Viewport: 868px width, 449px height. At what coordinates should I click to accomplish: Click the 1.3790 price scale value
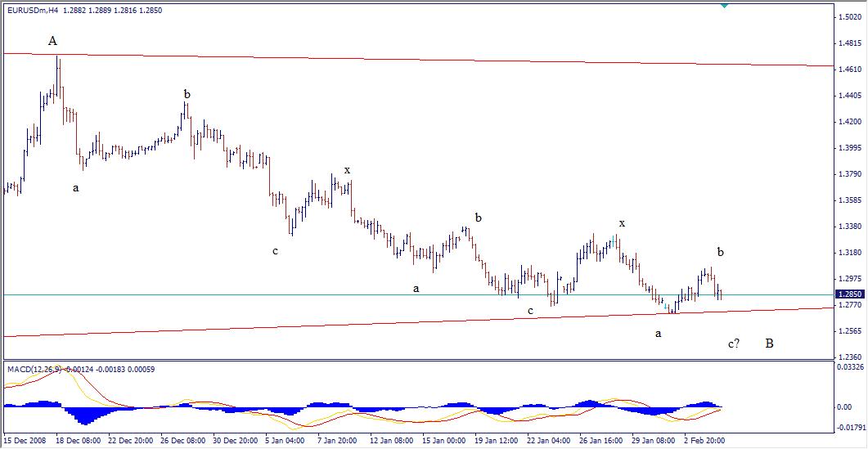tap(849, 174)
